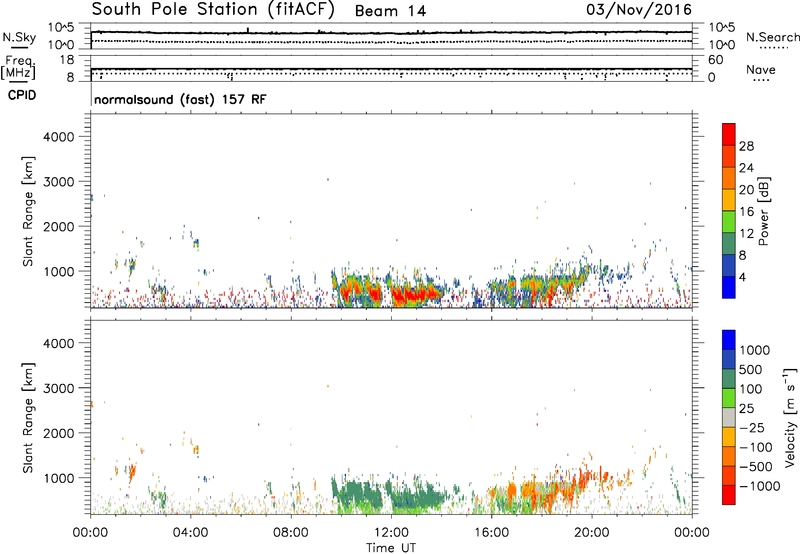This screenshot has width=800, height=554.
Task: Pick the yellow-orange Power segment between 16 and 20
Action: 729,200
